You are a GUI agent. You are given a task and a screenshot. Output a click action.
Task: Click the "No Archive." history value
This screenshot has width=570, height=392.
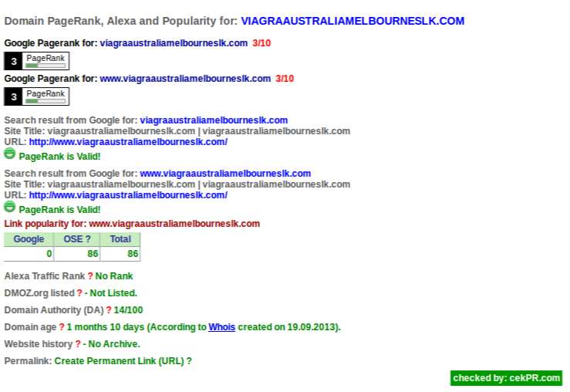click(x=114, y=344)
